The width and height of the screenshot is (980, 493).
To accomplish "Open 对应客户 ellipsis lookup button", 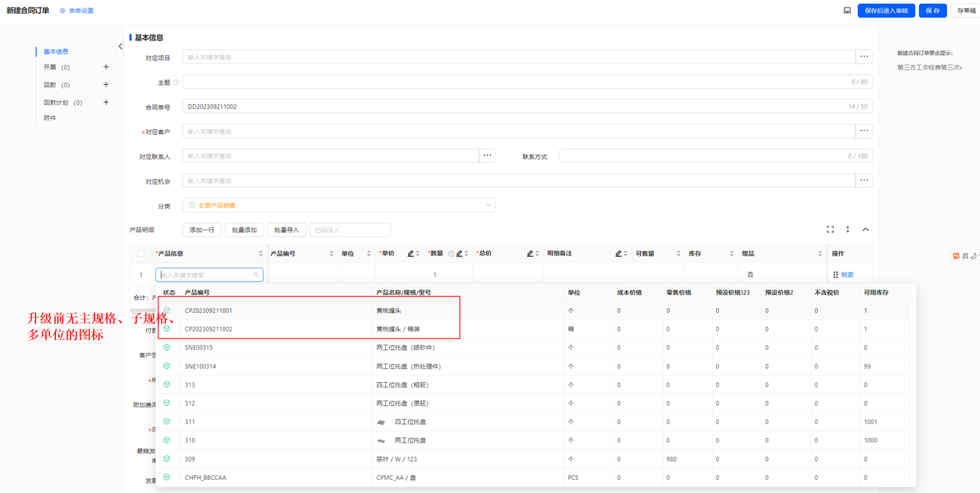I will pos(864,131).
